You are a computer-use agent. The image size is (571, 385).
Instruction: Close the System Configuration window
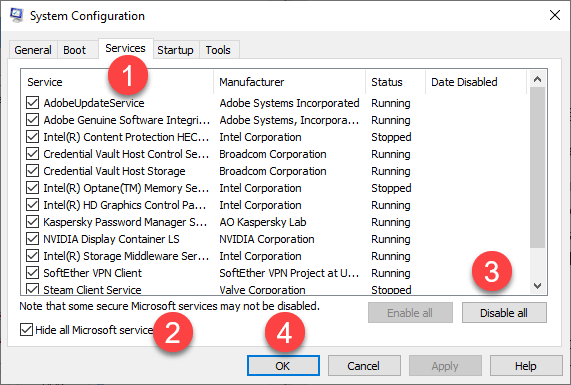point(555,15)
